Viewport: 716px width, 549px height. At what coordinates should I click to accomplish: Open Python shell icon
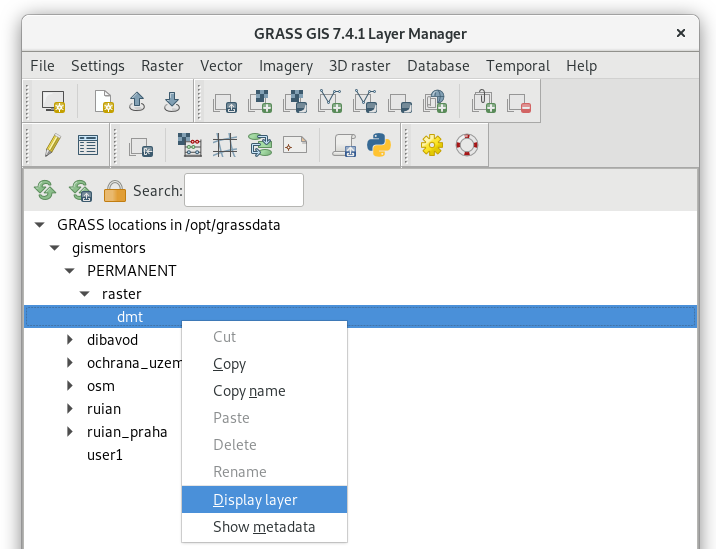point(379,145)
